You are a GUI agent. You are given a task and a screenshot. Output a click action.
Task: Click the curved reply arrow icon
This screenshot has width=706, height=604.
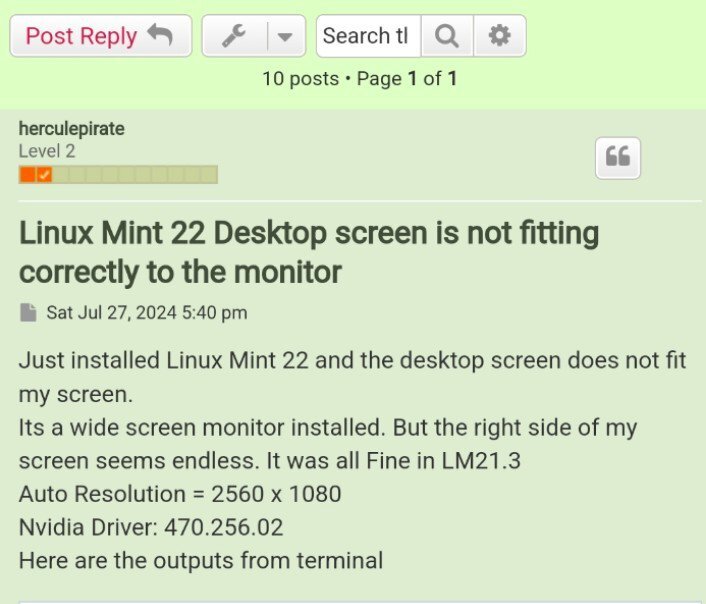[x=160, y=35]
